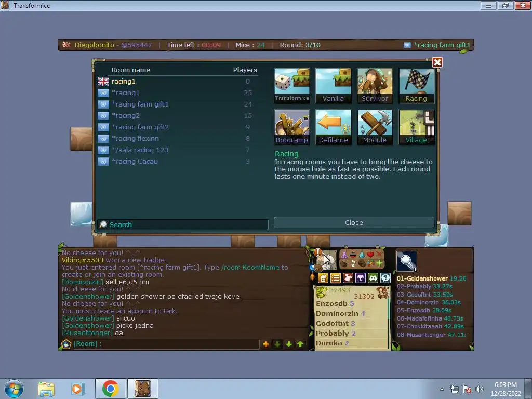Focus the room Search field
The image size is (532, 399).
coord(183,224)
